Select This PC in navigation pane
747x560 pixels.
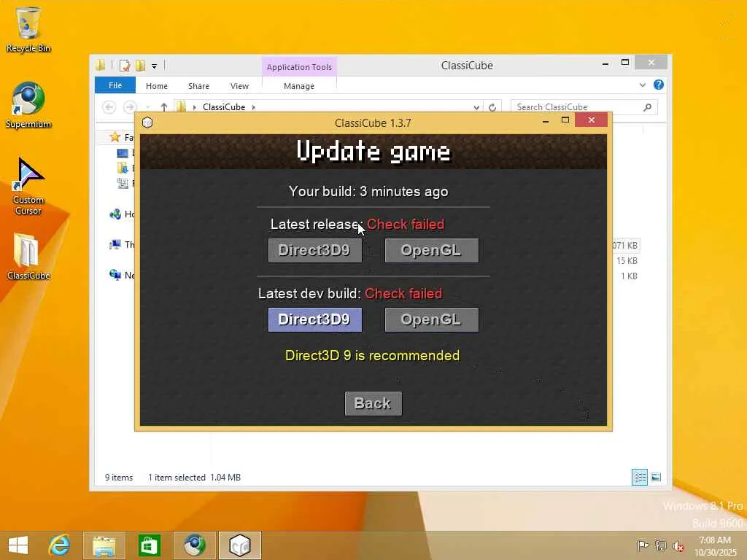pos(122,245)
